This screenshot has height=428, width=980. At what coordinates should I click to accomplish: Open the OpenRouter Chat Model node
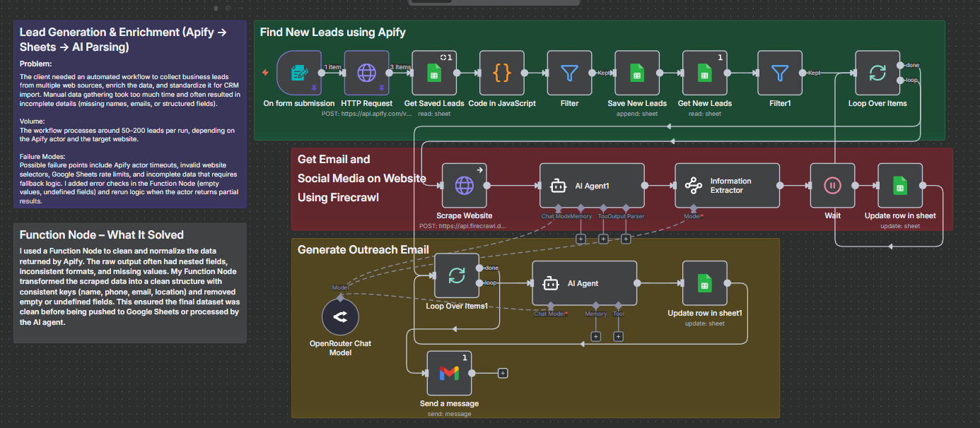(341, 317)
